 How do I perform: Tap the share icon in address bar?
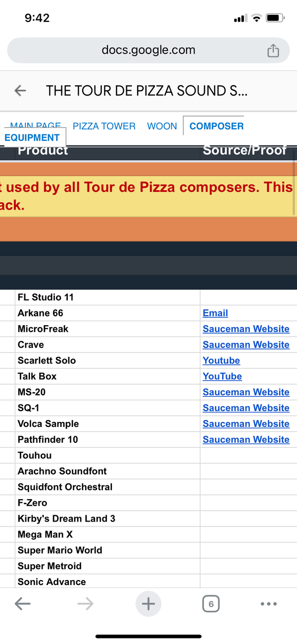pyautogui.click(x=273, y=50)
